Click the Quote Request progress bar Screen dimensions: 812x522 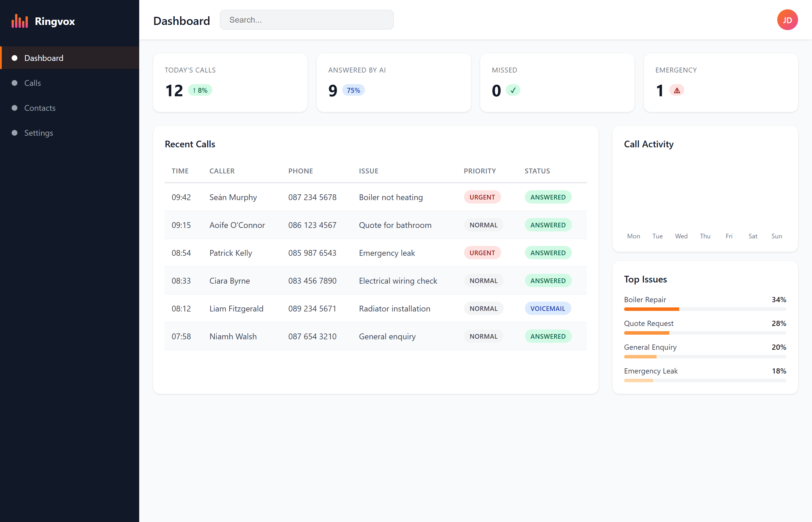705,333
